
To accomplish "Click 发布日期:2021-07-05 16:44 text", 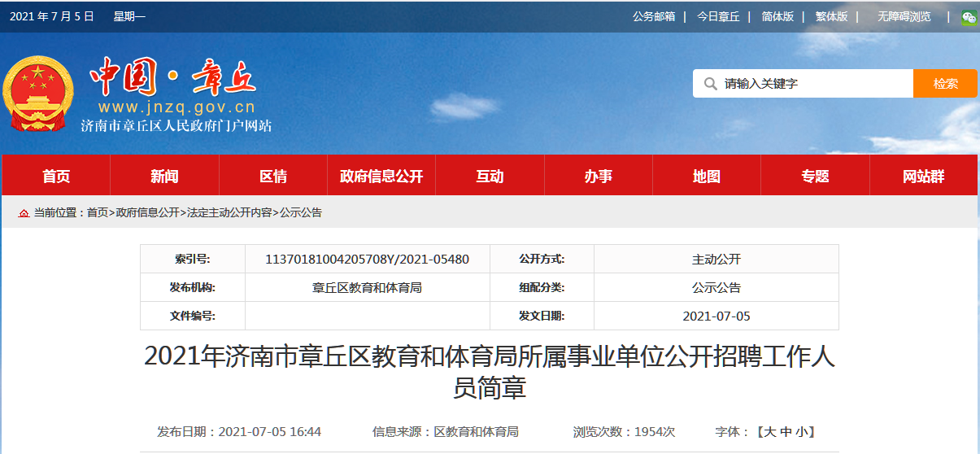I will (x=239, y=432).
